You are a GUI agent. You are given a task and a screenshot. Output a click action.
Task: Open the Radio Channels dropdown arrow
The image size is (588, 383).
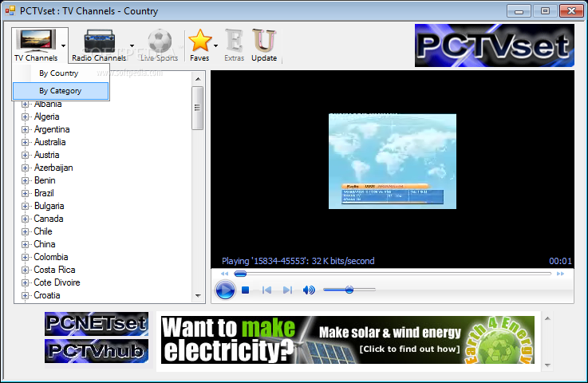(132, 45)
